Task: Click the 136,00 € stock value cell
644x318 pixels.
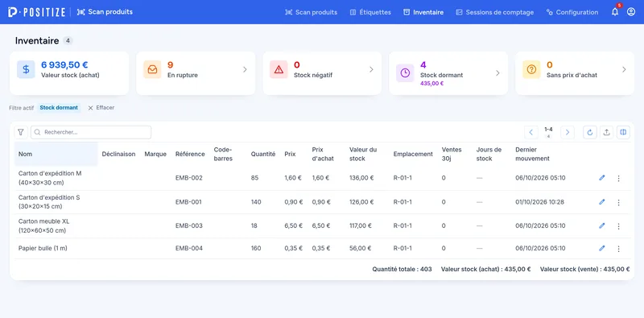Action: pos(361,178)
